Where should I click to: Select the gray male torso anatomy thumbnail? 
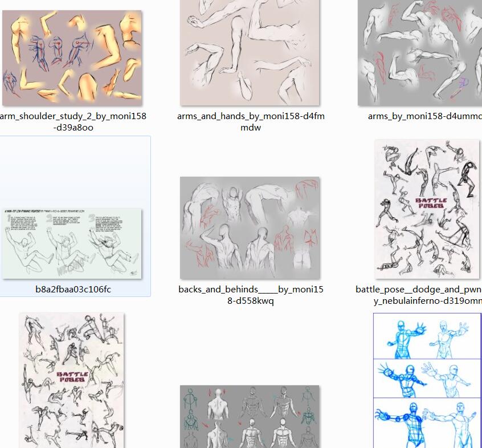[250, 417]
